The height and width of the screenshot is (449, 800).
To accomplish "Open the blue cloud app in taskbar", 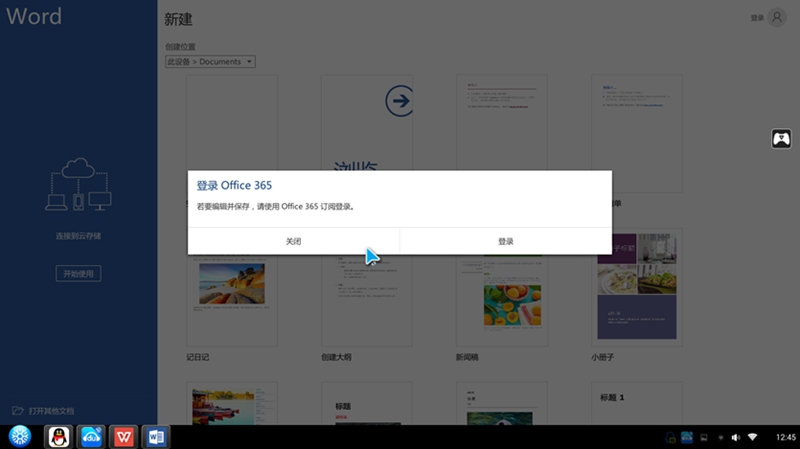I will pyautogui.click(x=91, y=437).
